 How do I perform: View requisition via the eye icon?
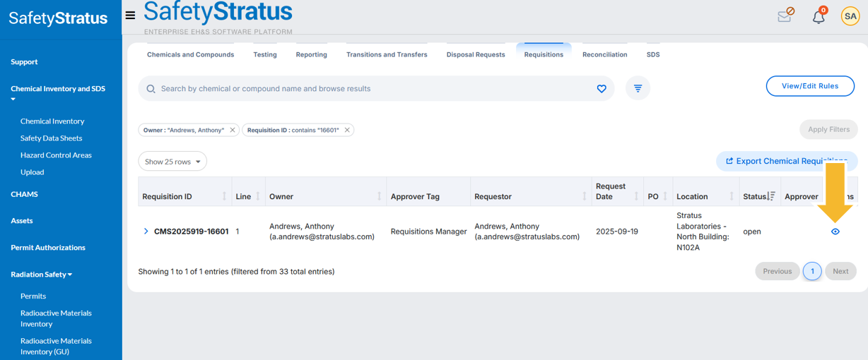pyautogui.click(x=835, y=232)
